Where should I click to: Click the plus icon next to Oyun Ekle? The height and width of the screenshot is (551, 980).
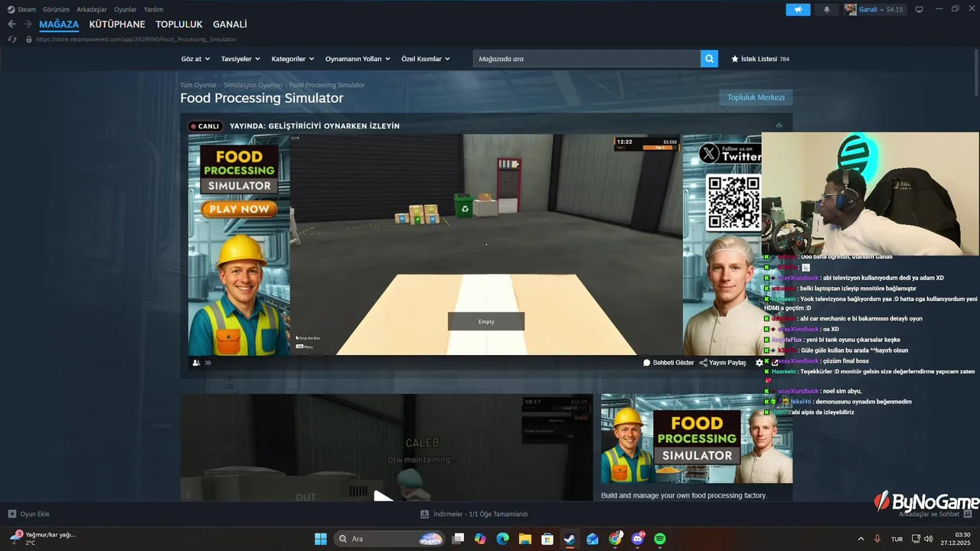(11, 514)
